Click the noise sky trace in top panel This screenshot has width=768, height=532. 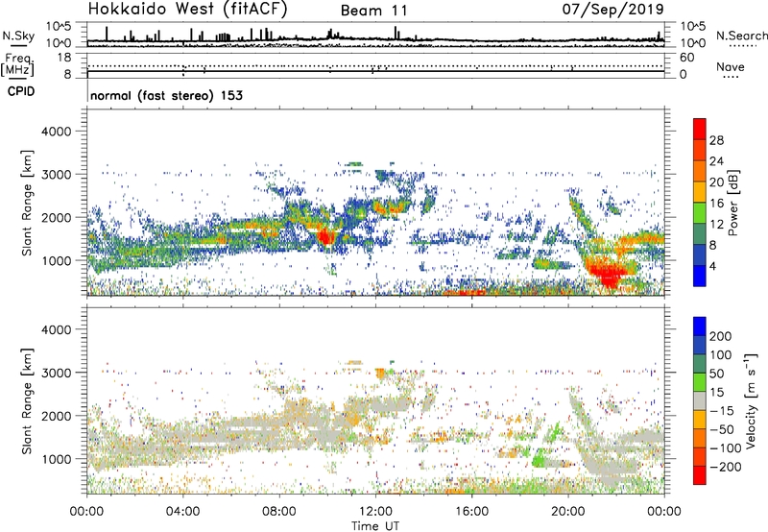click(375, 39)
